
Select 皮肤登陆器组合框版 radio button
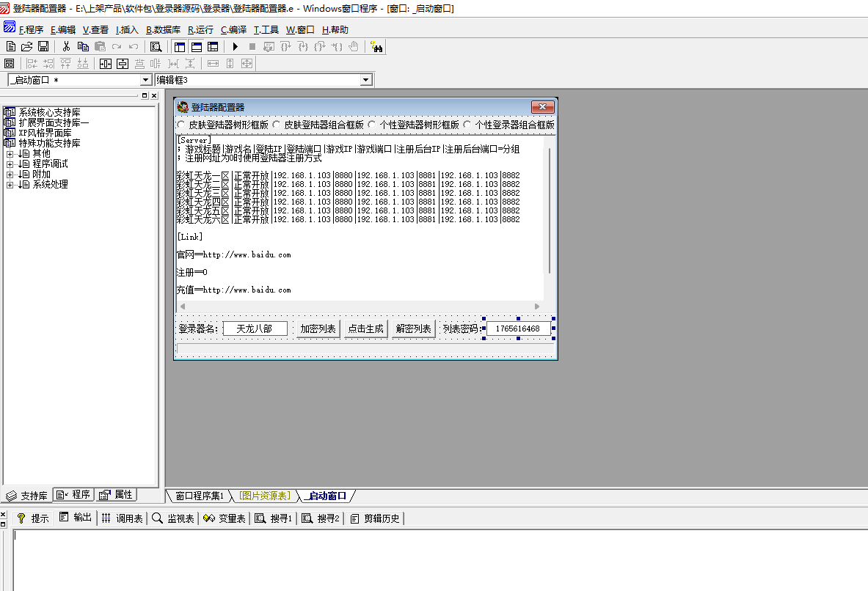pos(277,125)
